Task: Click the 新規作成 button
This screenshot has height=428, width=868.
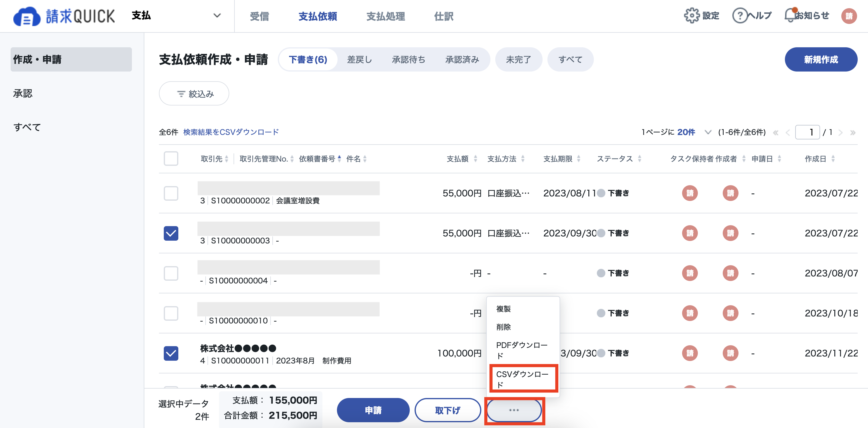Action: click(x=821, y=59)
